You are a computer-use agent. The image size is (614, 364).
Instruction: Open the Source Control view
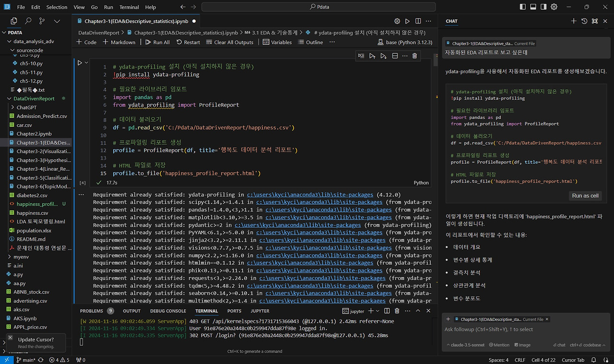tap(42, 21)
